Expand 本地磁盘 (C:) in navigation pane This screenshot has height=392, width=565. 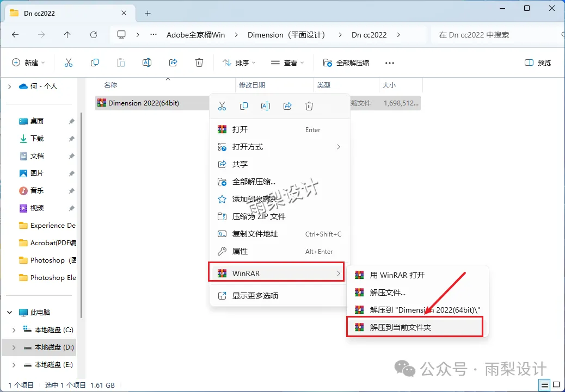tap(14, 330)
